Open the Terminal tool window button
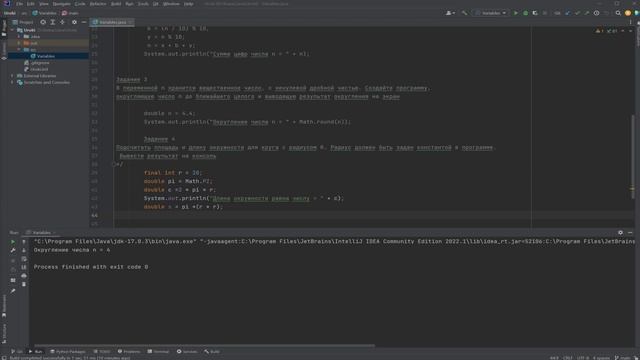 pyautogui.click(x=158, y=351)
